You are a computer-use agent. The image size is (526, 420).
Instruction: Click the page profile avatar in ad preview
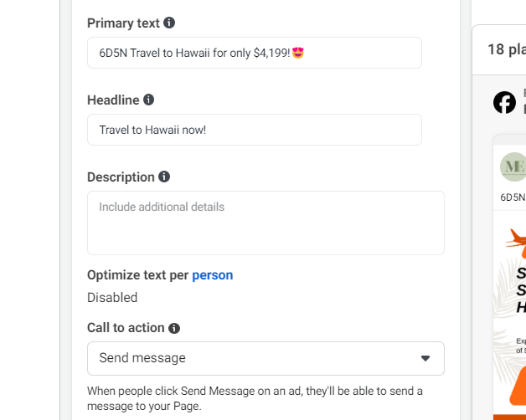click(x=513, y=166)
